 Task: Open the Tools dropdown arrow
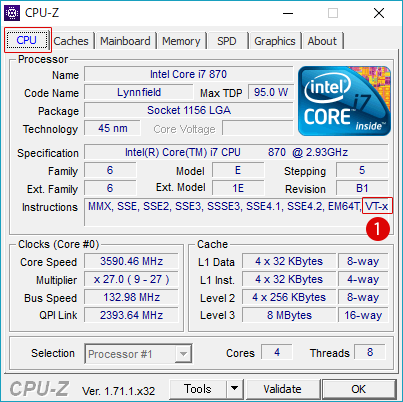point(235,388)
